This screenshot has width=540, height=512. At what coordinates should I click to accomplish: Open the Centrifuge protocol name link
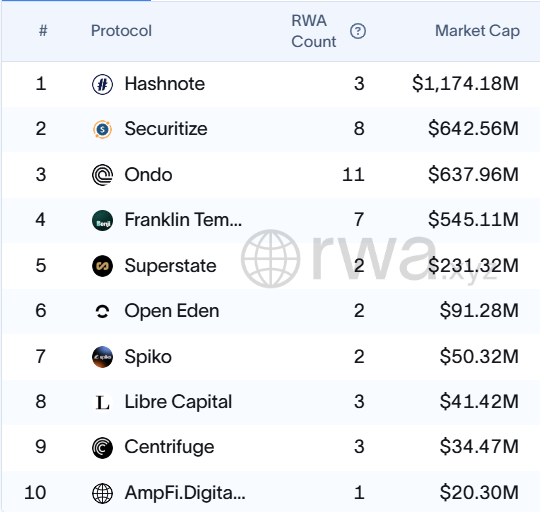tap(169, 447)
